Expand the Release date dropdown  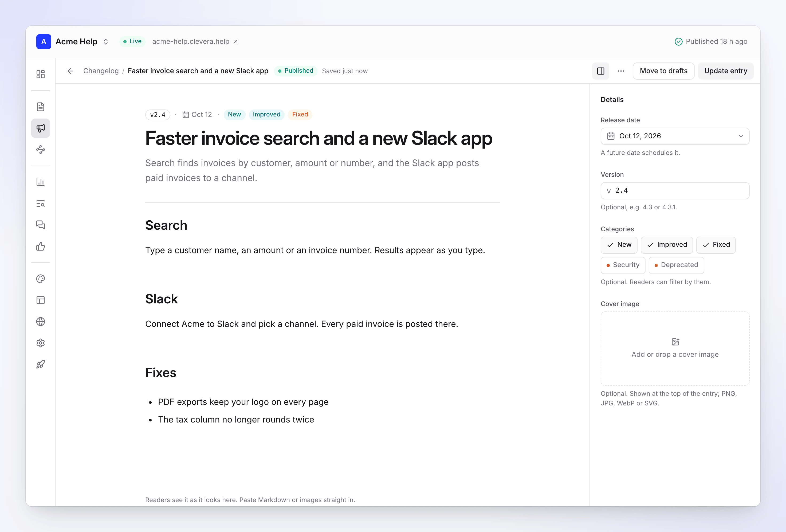point(675,136)
